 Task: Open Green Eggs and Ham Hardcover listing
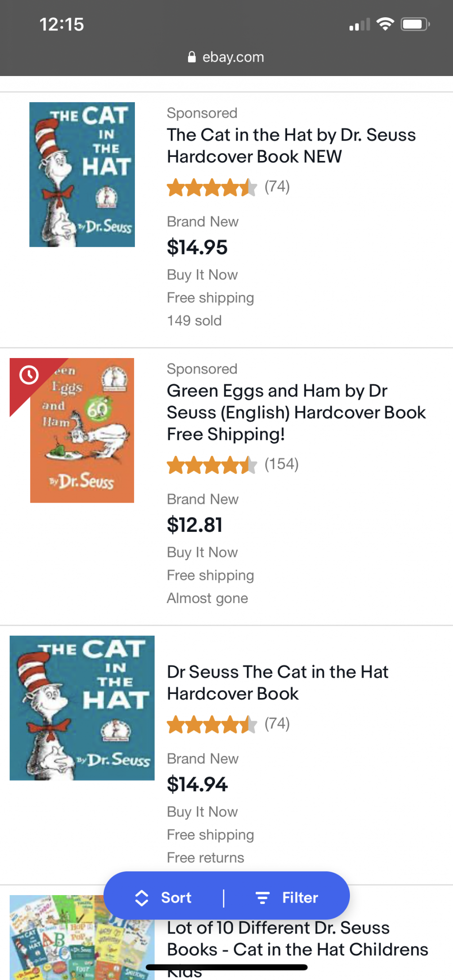(296, 412)
